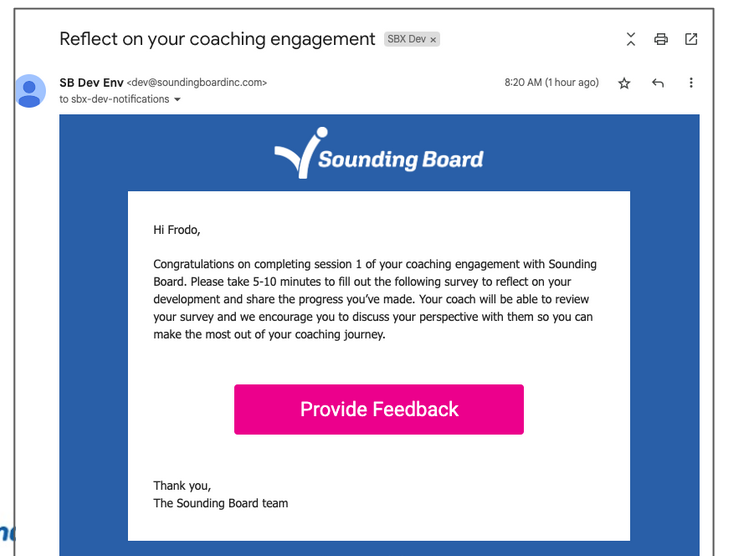738x556 pixels.
Task: Click the "Hi Frodo," greeting line
Action: click(177, 230)
